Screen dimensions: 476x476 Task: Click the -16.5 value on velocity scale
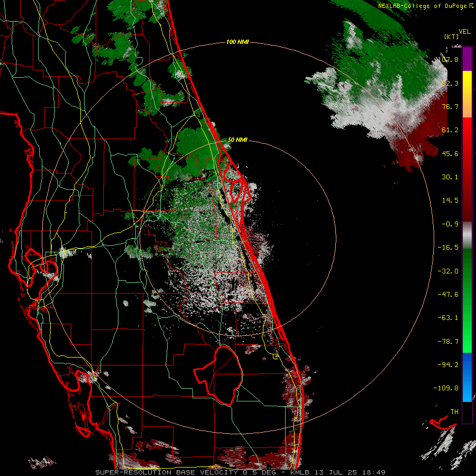pos(448,248)
